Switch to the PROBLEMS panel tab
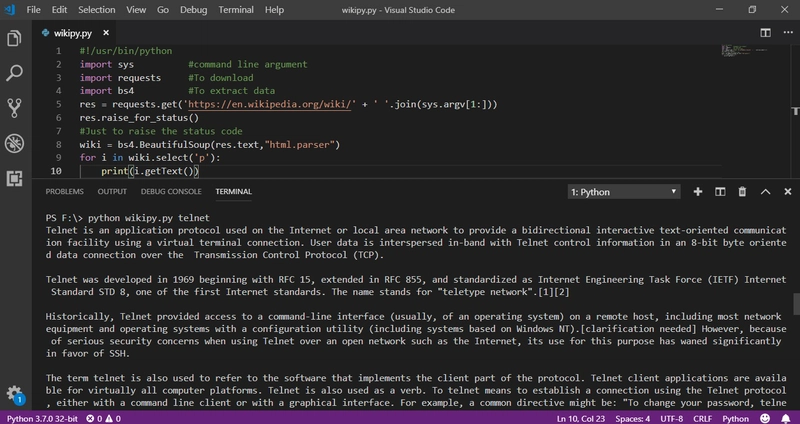Viewport: 800px width, 424px height. 64,191
